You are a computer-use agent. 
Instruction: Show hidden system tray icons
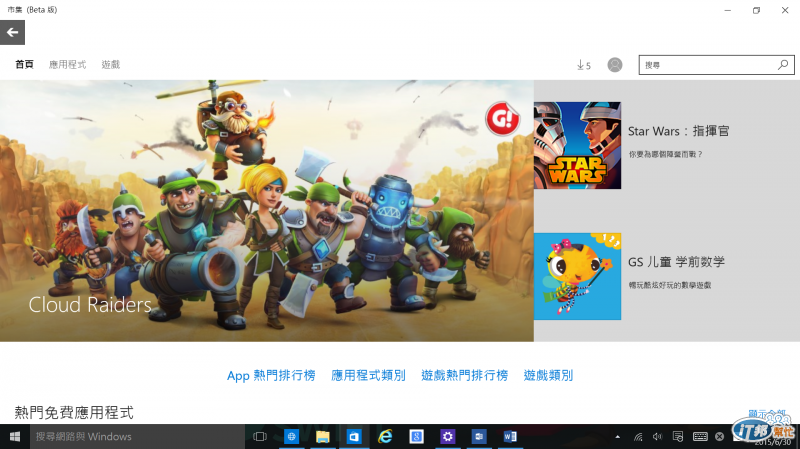[617, 437]
